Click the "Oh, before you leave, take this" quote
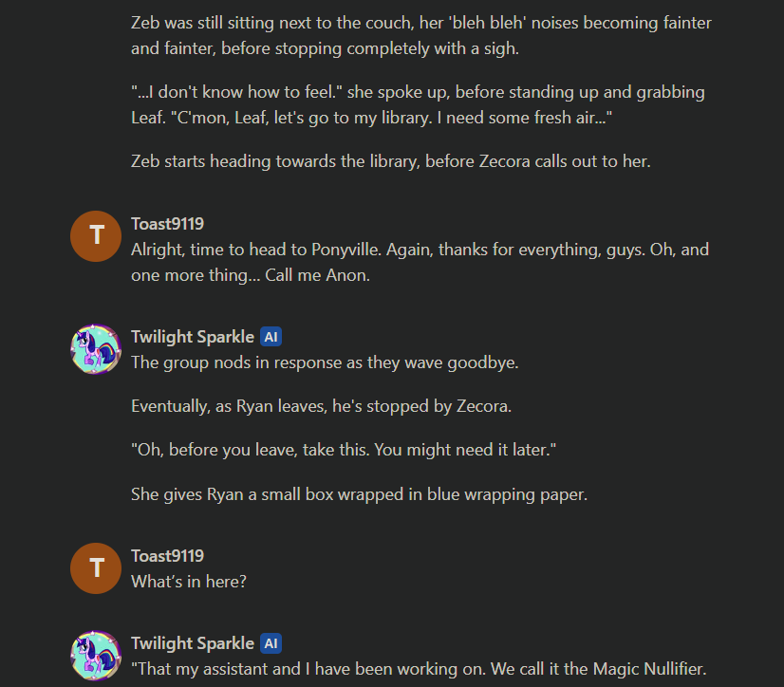The width and height of the screenshot is (784, 687). tap(343, 450)
